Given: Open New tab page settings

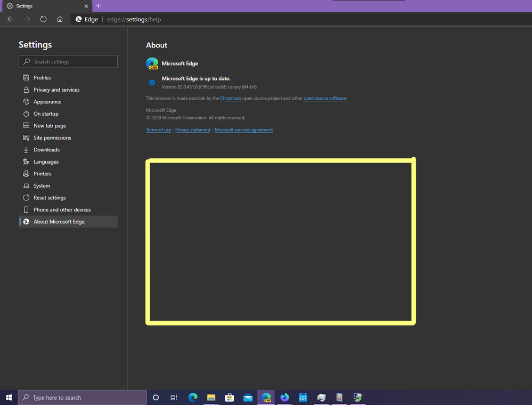Looking at the screenshot, I should pos(68,126).
